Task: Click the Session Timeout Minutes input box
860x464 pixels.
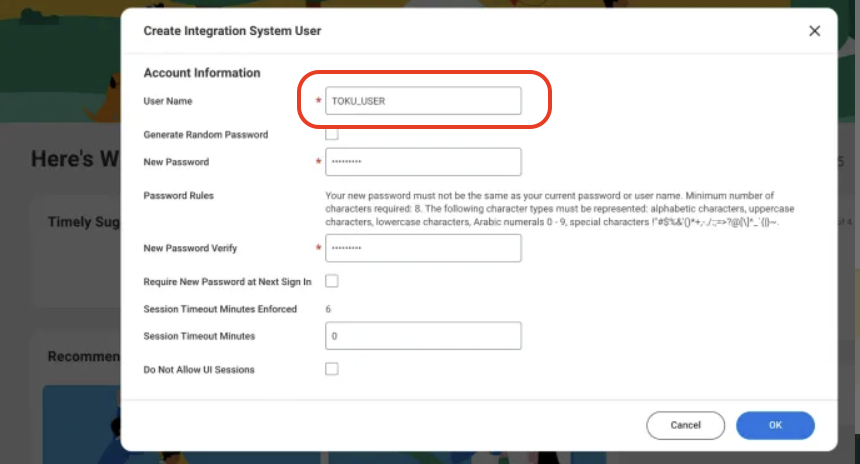Action: (x=423, y=336)
